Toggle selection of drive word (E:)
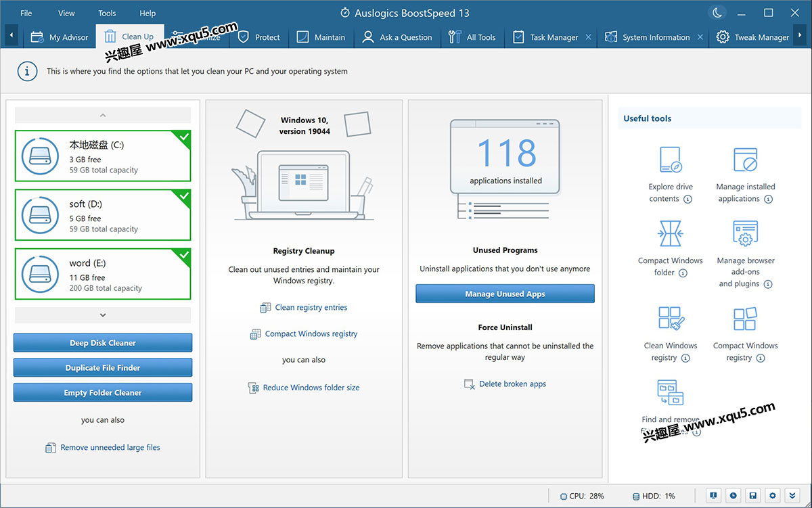The height and width of the screenshot is (508, 812). (103, 274)
